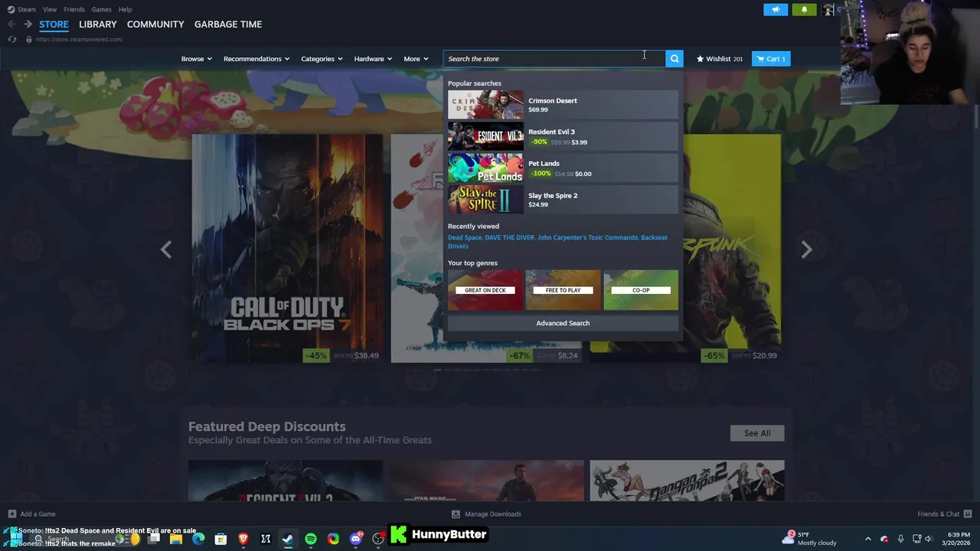980x551 pixels.
Task: Open the cart with the shopping cart icon
Action: (x=761, y=59)
